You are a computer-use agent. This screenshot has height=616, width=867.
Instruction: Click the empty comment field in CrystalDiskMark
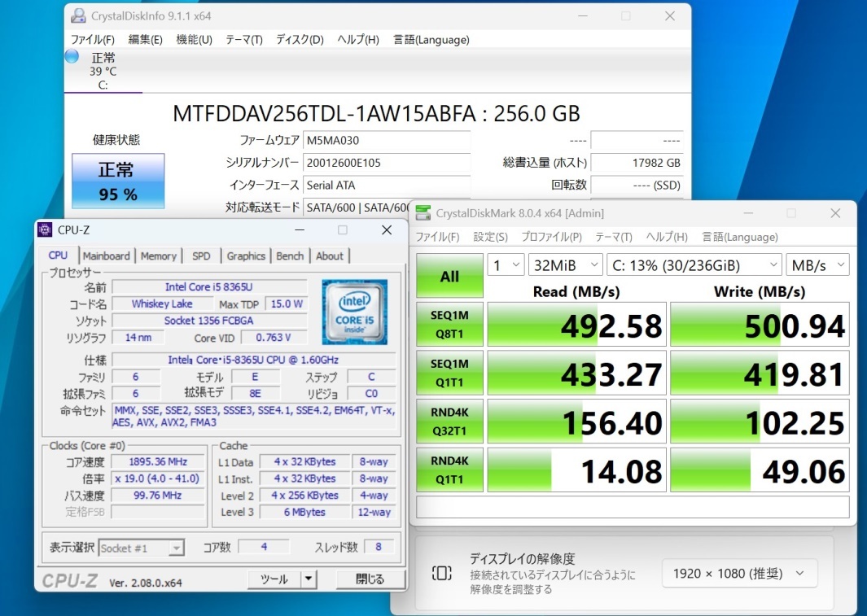633,507
